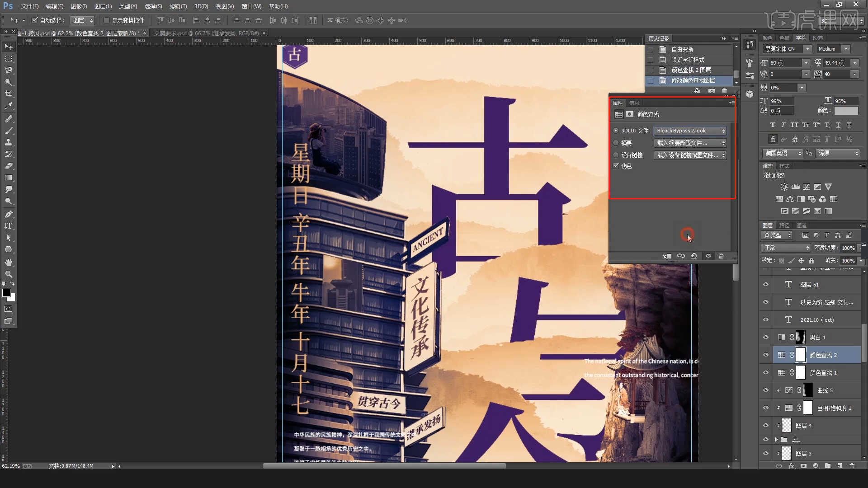Image resolution: width=868 pixels, height=488 pixels.
Task: Toggle the 仿色 dither checkbox
Action: 616,166
